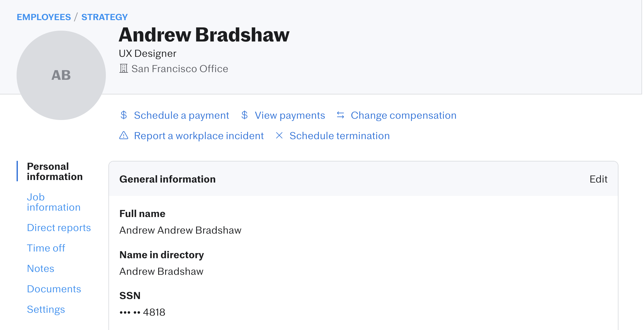
Task: Click the dollar icon beside View payments
Action: coord(245,115)
